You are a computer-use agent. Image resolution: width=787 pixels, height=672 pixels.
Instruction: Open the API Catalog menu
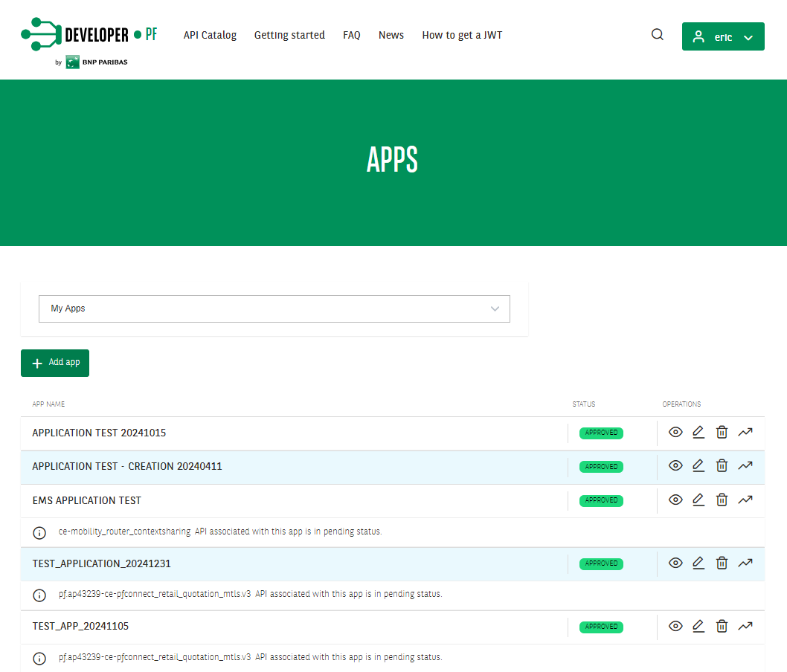coord(210,34)
